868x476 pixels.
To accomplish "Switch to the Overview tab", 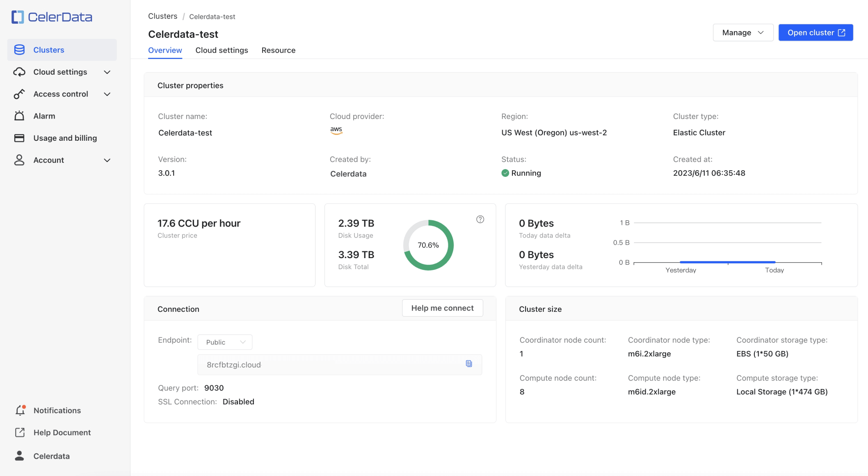I will pyautogui.click(x=165, y=50).
